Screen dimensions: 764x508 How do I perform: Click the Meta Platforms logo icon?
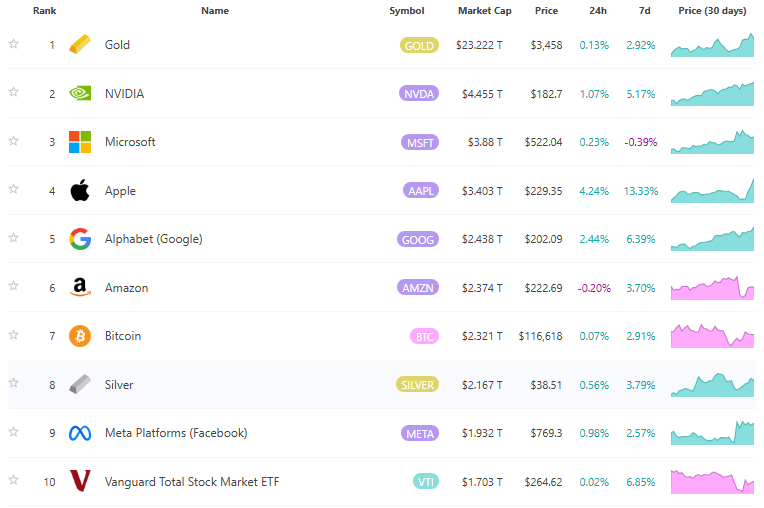(x=80, y=433)
